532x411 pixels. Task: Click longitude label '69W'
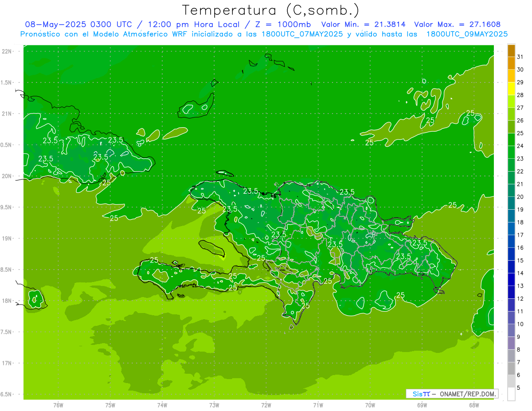[x=422, y=405]
